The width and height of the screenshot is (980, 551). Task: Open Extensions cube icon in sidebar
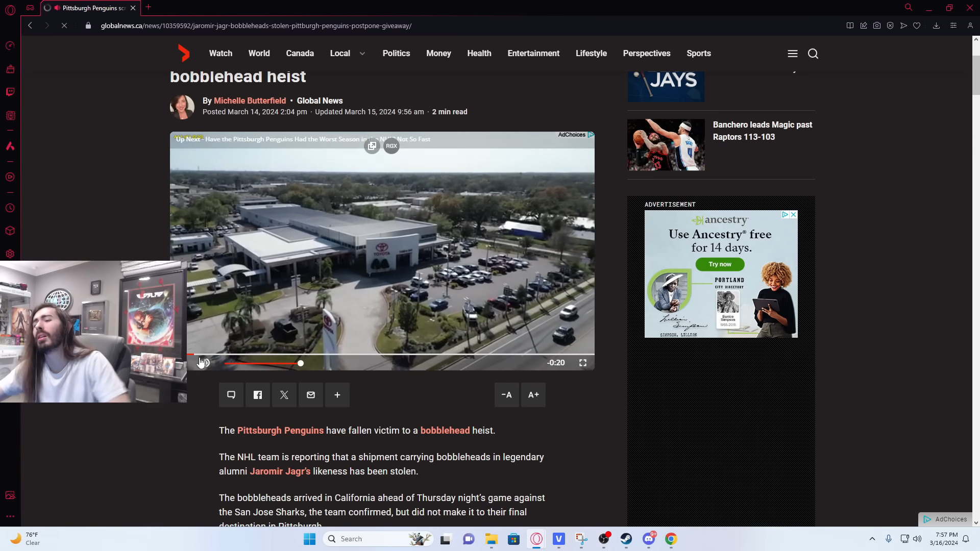tap(10, 231)
